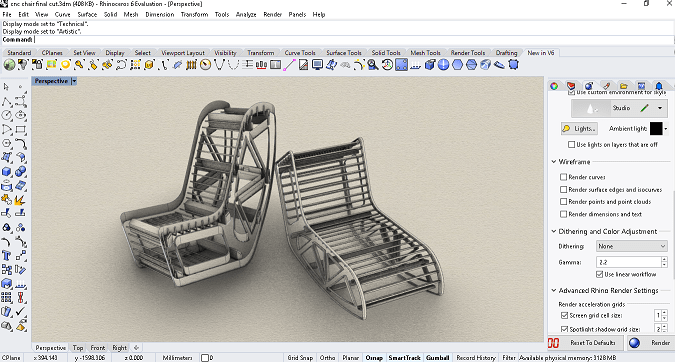The width and height of the screenshot is (675, 362).
Task: Click the Gamma value field
Action: point(629,262)
